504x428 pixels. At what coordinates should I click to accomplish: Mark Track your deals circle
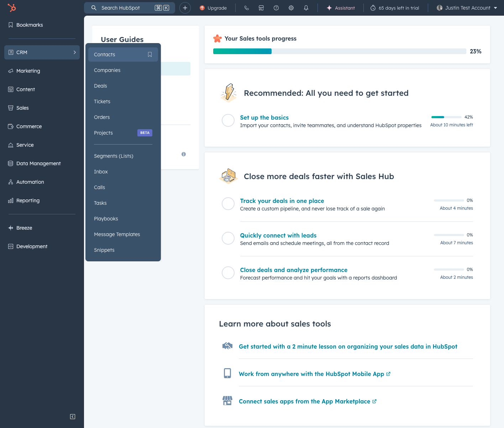[228, 204]
